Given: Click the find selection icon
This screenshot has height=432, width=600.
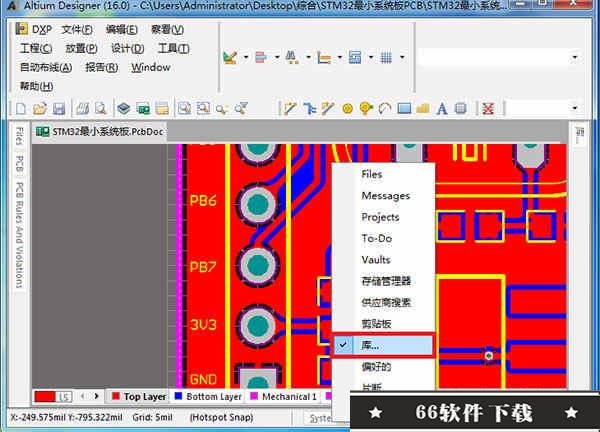Looking at the screenshot, I should [292, 58].
